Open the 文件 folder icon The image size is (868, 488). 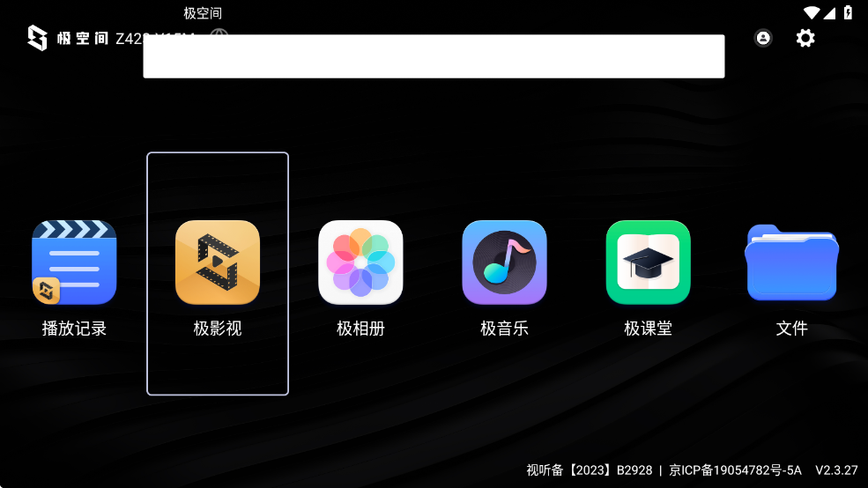pos(791,262)
